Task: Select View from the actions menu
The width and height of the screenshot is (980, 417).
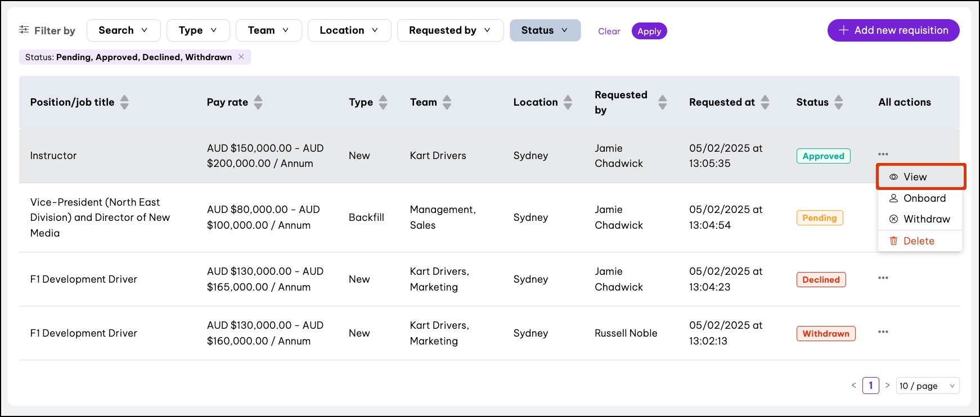Action: click(x=915, y=177)
